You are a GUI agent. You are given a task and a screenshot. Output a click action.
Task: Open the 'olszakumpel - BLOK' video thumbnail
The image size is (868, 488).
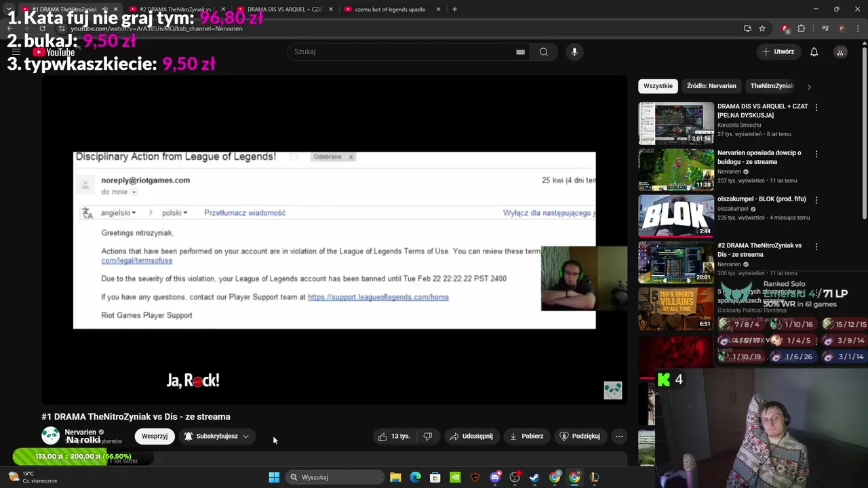(676, 216)
